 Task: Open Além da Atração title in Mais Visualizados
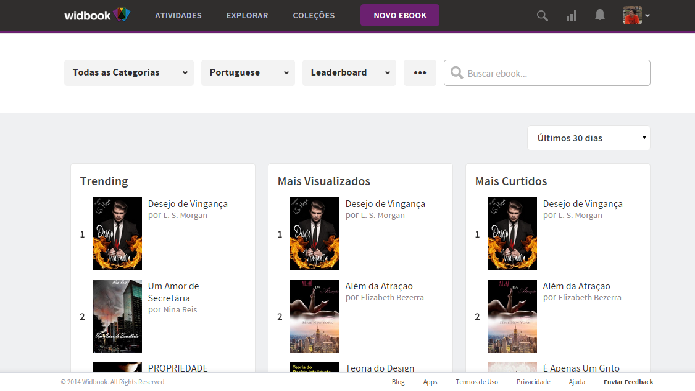(x=379, y=286)
